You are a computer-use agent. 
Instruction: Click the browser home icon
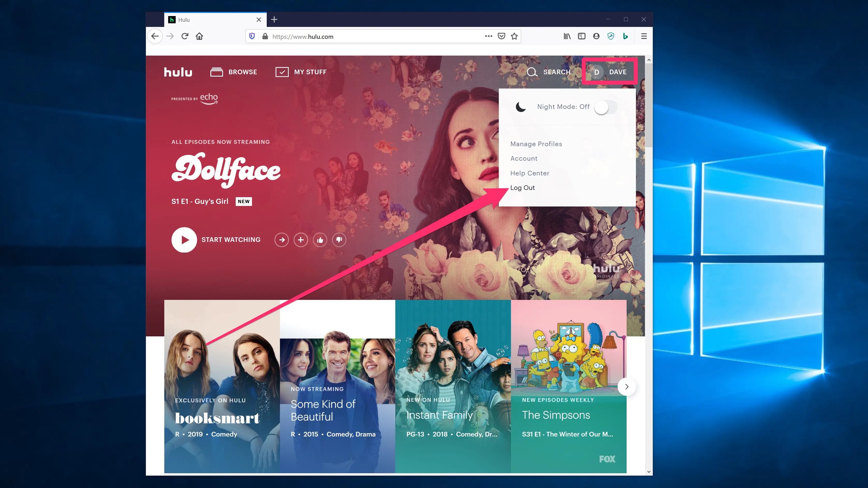coord(199,36)
